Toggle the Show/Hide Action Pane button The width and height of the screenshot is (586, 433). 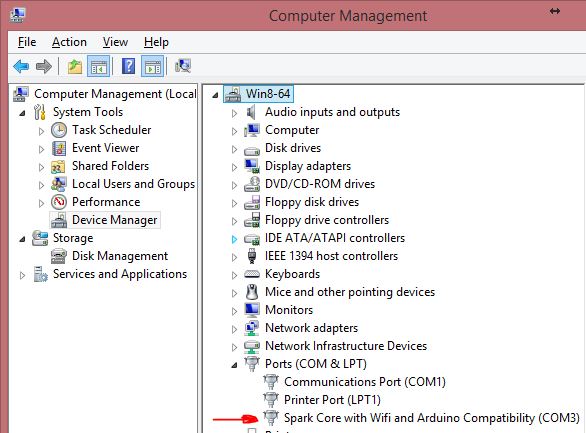[x=152, y=67]
